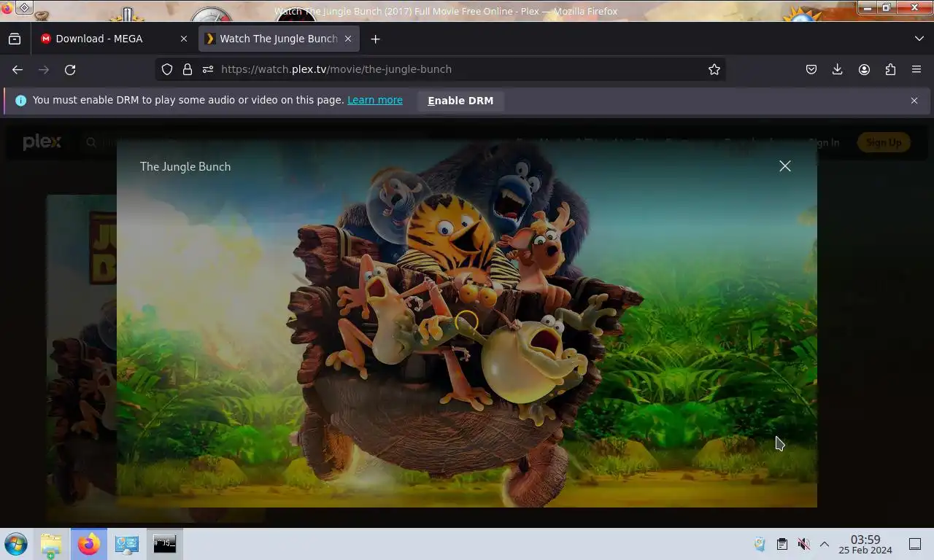Click the dimmed Sign Up button
The width and height of the screenshot is (934, 560).
click(x=884, y=142)
